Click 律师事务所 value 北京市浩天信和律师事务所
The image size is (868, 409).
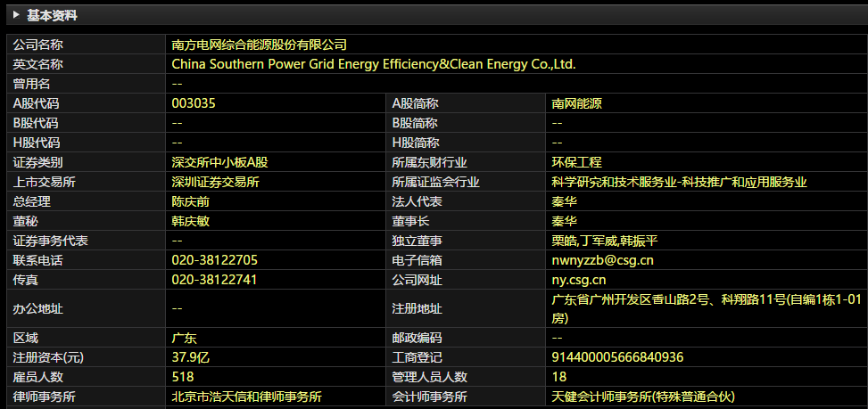coord(247,397)
